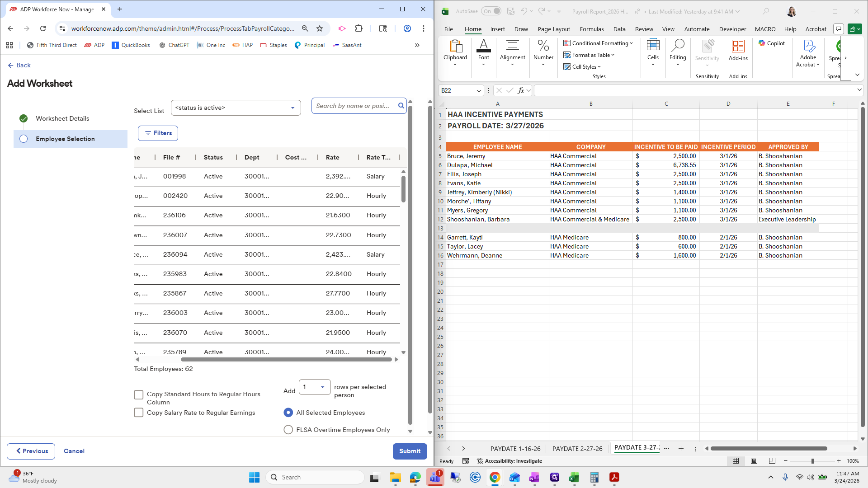Screen dimensions: 868x488
Task: Bookmark this page with the star icon
Action: click(320, 28)
